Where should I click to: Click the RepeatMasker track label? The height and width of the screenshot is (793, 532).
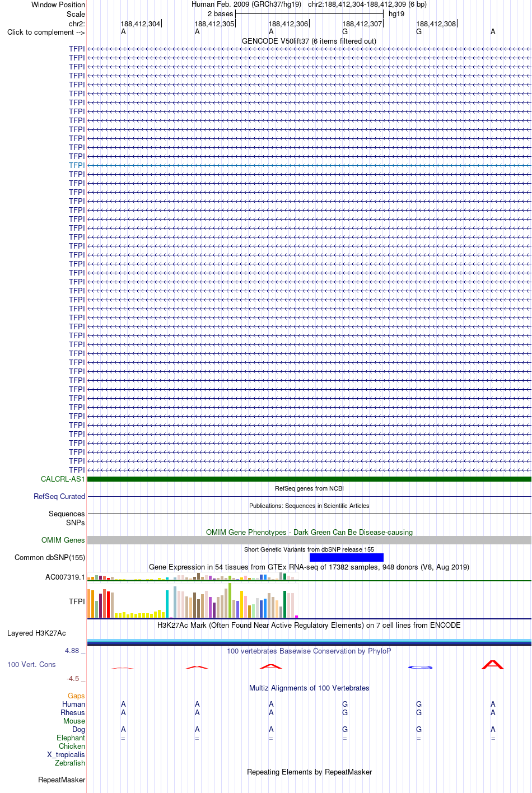click(62, 780)
